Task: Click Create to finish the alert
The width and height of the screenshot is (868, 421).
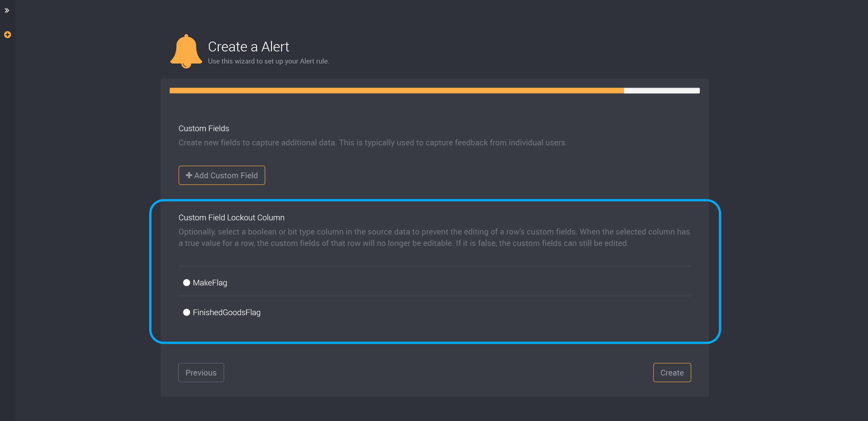Action: [x=672, y=373]
